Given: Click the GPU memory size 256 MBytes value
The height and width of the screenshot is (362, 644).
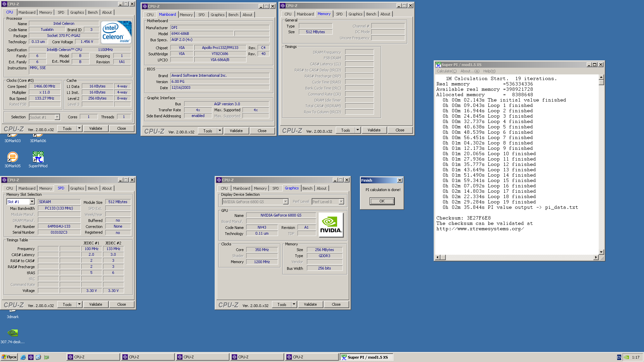Looking at the screenshot, I should 324,250.
